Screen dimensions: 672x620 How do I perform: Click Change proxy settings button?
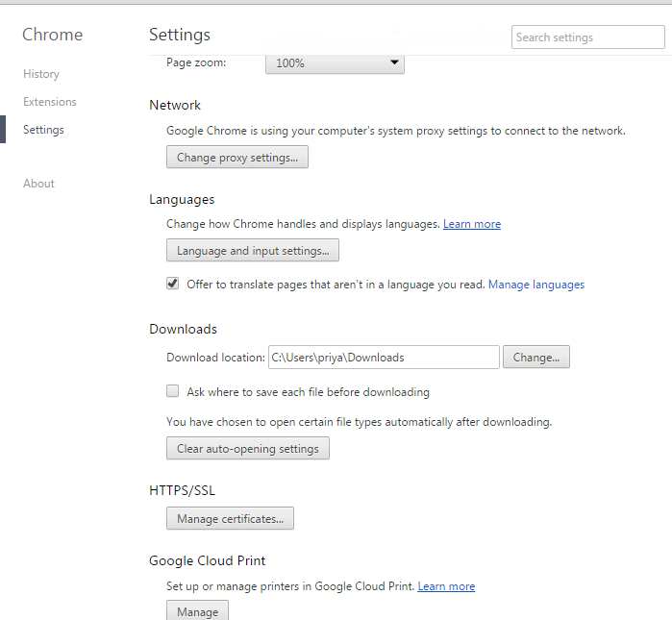(237, 158)
